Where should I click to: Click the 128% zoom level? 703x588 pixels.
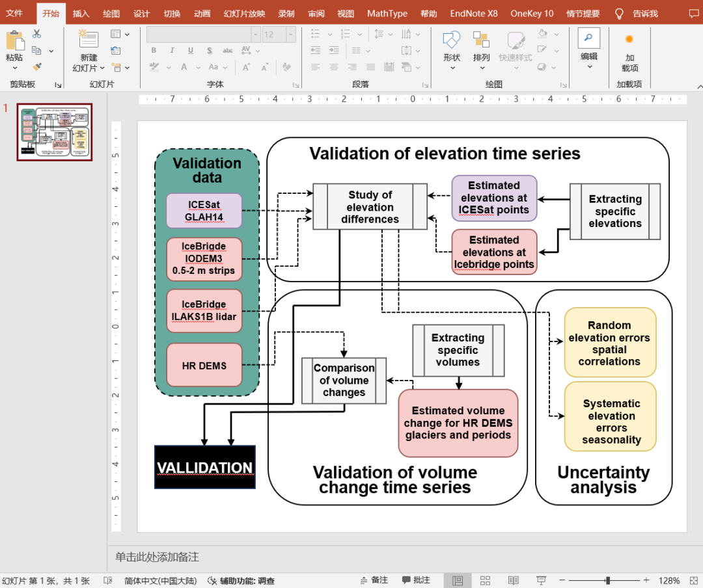point(669,580)
